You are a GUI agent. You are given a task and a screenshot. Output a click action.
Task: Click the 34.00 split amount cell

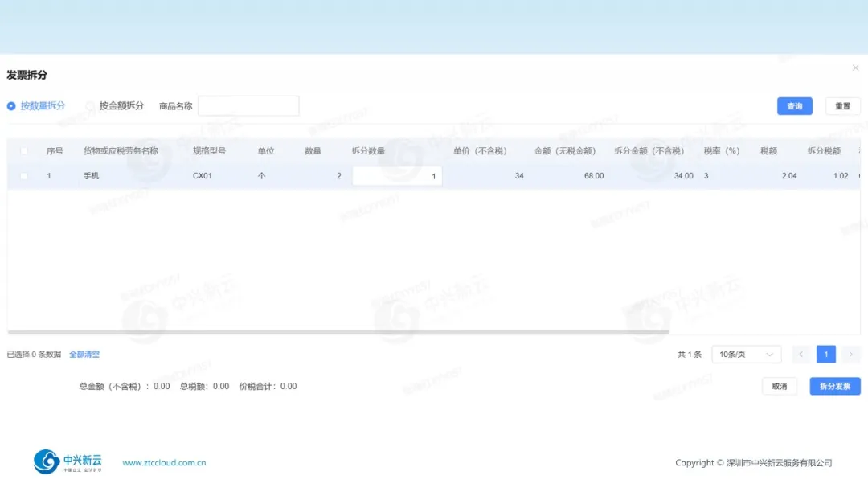click(x=684, y=175)
